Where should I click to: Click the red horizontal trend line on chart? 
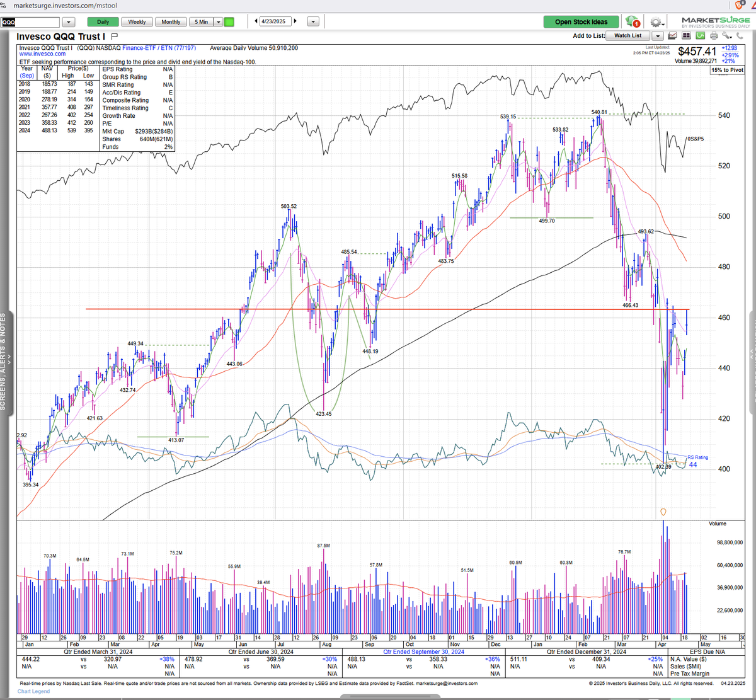387,309
